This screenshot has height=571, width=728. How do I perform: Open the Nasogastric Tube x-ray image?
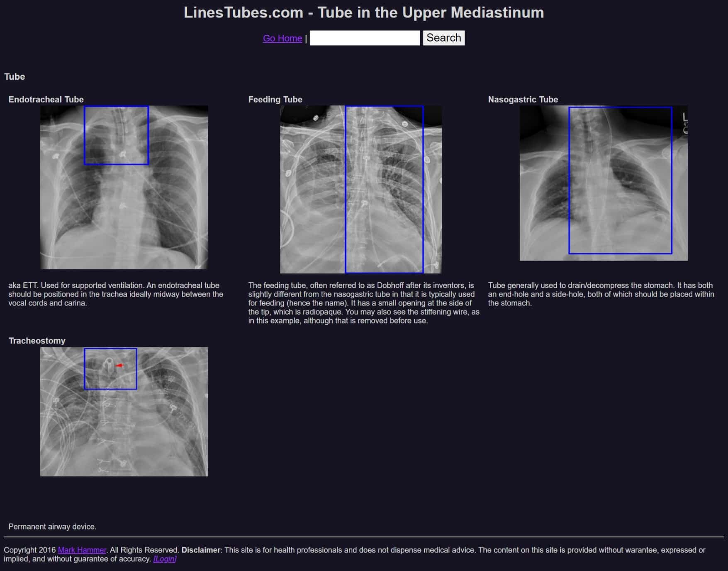pyautogui.click(x=603, y=183)
